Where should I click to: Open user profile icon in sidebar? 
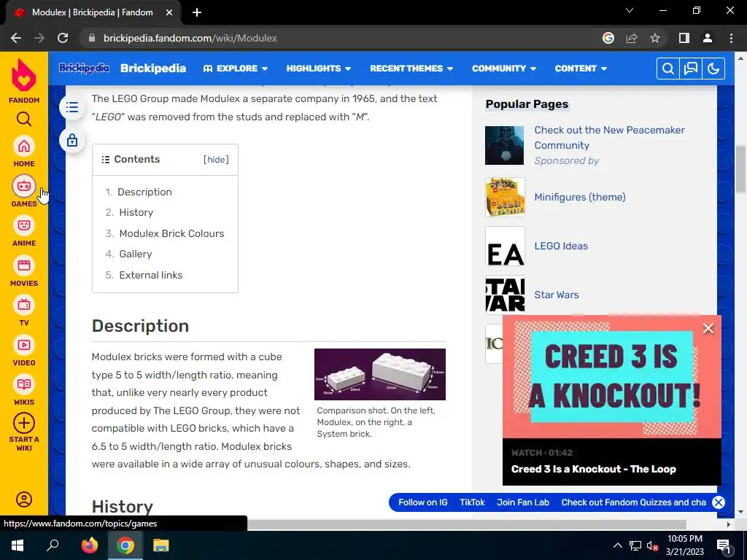click(24, 499)
